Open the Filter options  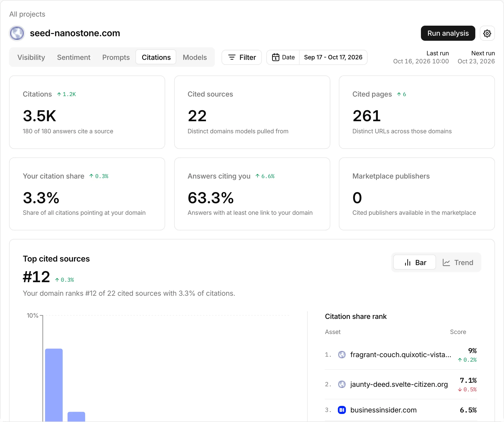(x=242, y=57)
